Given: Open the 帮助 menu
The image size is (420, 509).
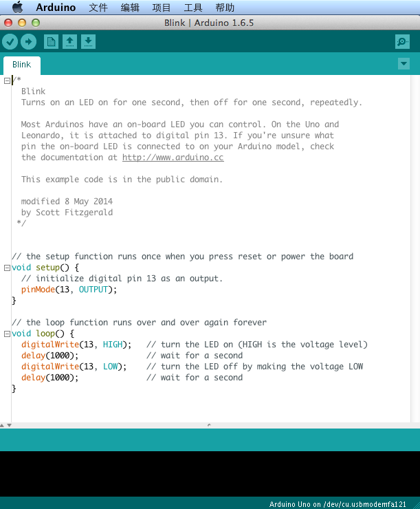Looking at the screenshot, I should (225, 8).
